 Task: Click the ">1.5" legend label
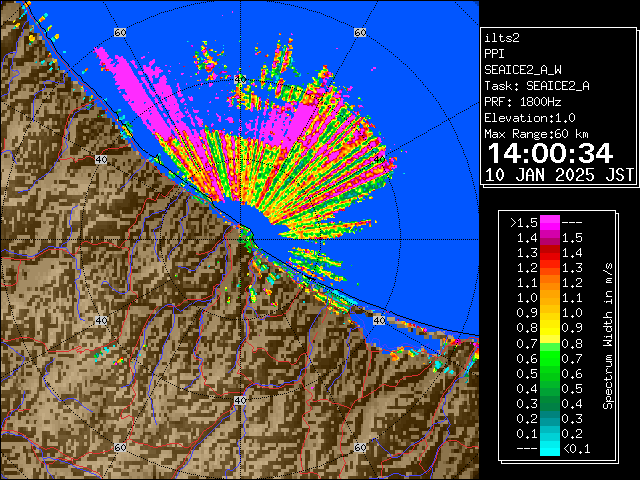coord(524,223)
